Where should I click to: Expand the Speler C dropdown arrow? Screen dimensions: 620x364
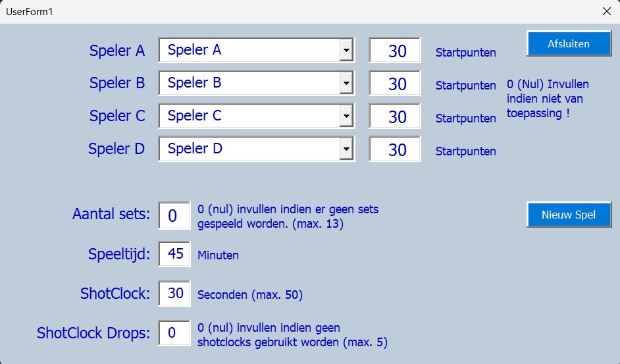point(346,116)
